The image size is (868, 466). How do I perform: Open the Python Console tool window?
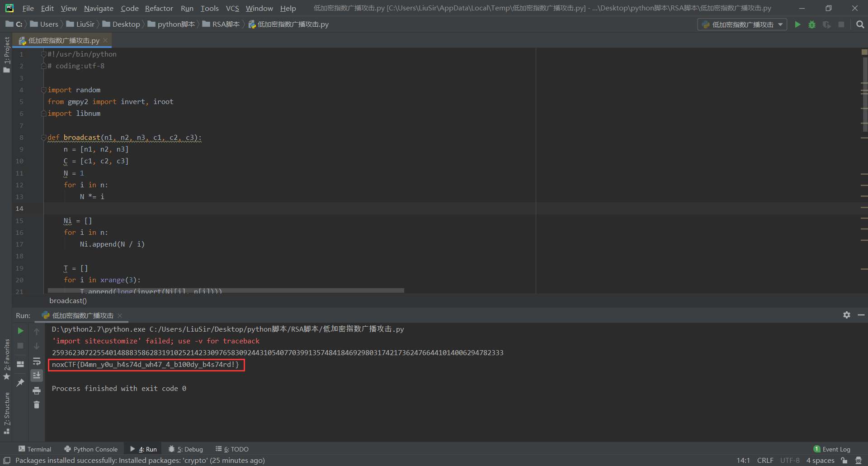pos(91,449)
